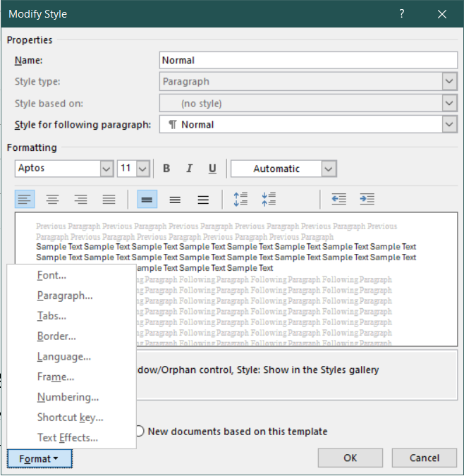
Task: Decrease paragraph spacing icon
Action: point(269,199)
